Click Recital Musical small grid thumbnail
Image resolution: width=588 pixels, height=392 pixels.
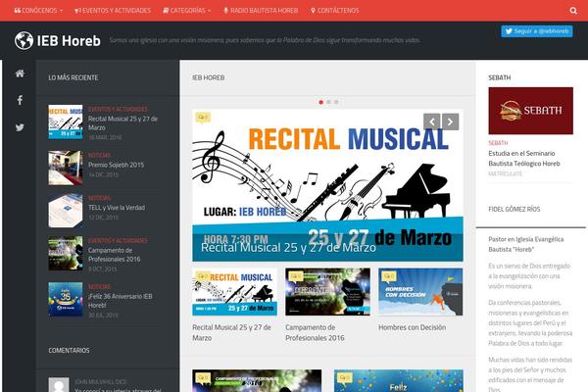coord(235,292)
